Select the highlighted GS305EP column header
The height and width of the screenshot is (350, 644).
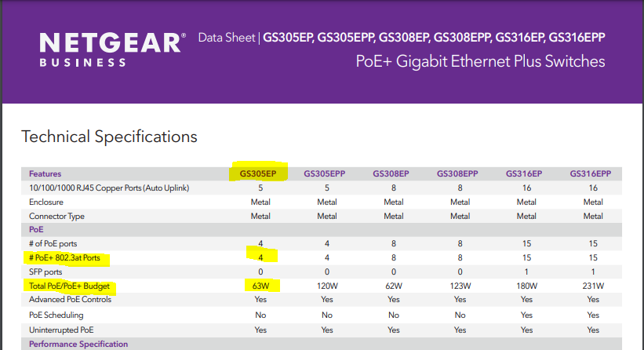258,173
